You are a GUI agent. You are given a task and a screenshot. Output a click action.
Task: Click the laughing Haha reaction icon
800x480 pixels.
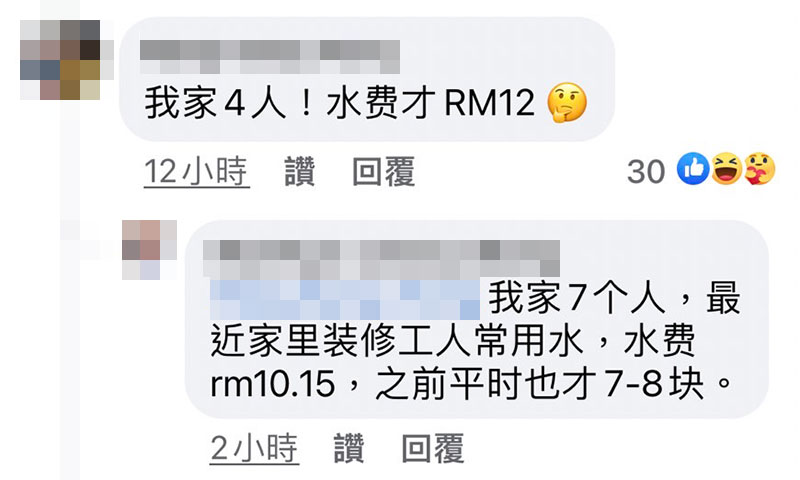[727, 169]
